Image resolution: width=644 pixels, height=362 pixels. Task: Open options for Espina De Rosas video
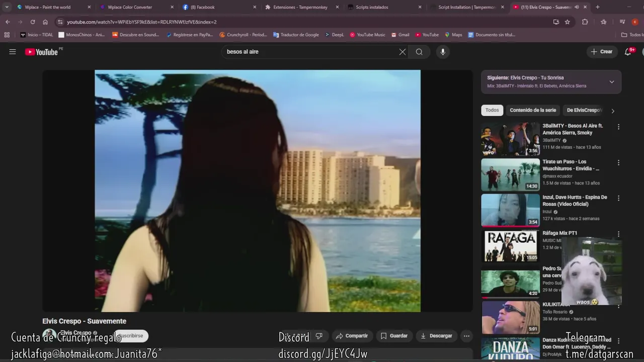click(618, 198)
